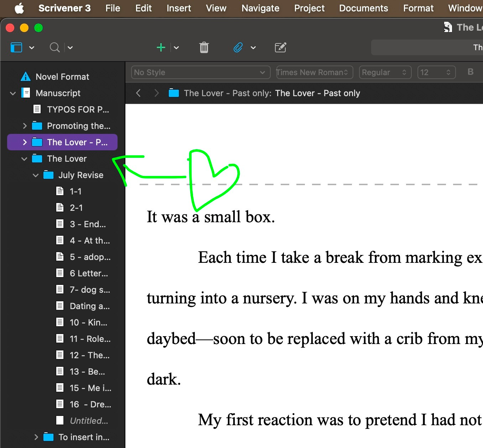Screen dimensions: 483x448
Task: Open the No Style dropdown
Action: tap(200, 72)
